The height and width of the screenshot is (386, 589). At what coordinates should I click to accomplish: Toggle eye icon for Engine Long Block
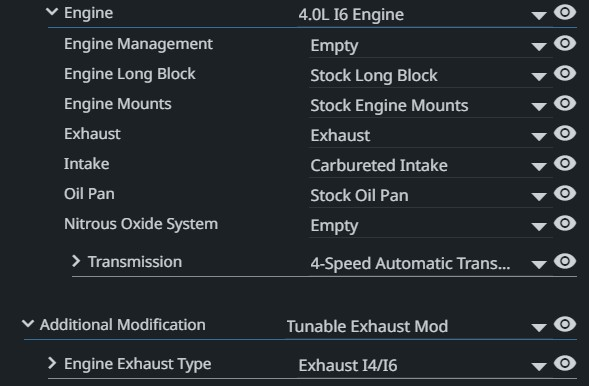(565, 73)
